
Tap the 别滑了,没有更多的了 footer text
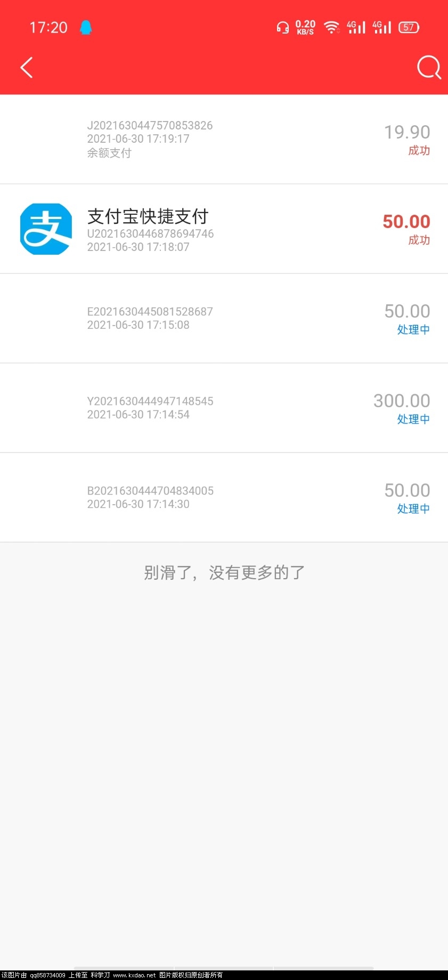(x=224, y=573)
